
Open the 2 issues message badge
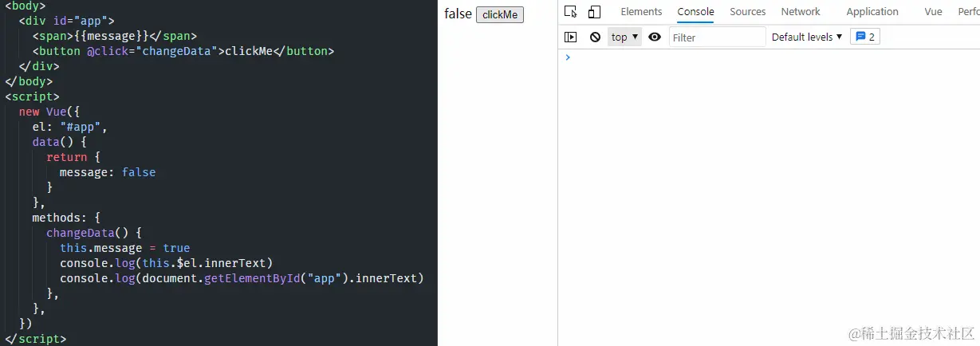coord(865,37)
